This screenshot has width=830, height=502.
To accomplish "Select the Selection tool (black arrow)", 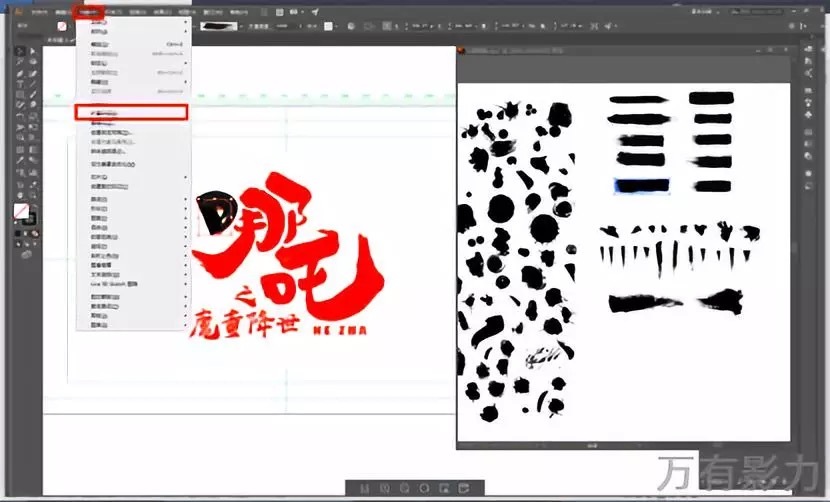I will (21, 50).
